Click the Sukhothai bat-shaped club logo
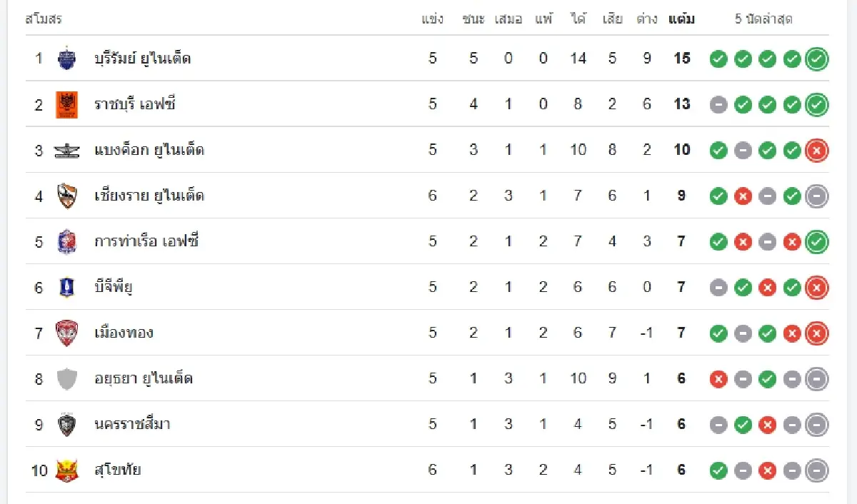 point(66,470)
